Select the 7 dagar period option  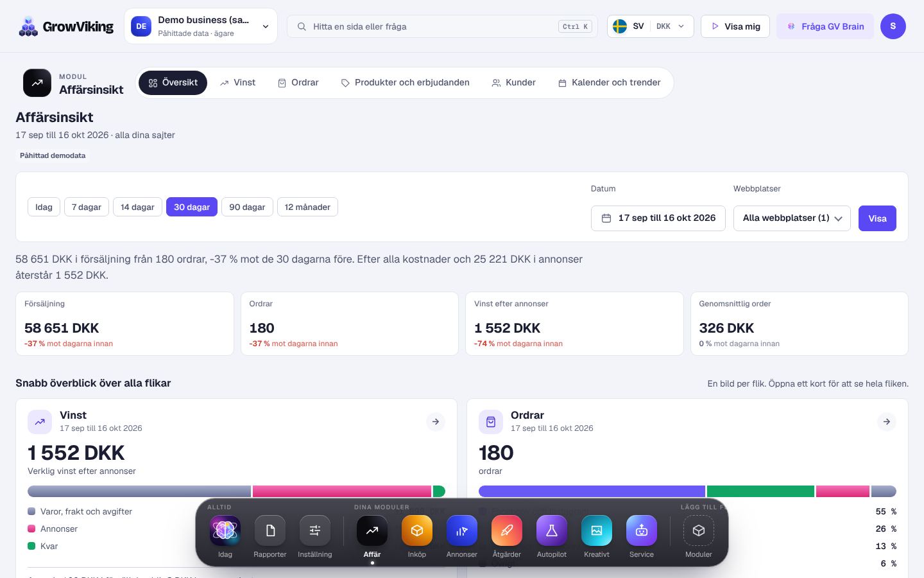click(x=87, y=207)
